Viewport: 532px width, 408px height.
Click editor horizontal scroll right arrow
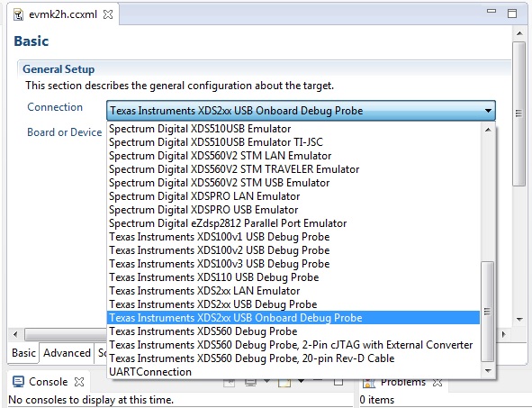click(504, 334)
